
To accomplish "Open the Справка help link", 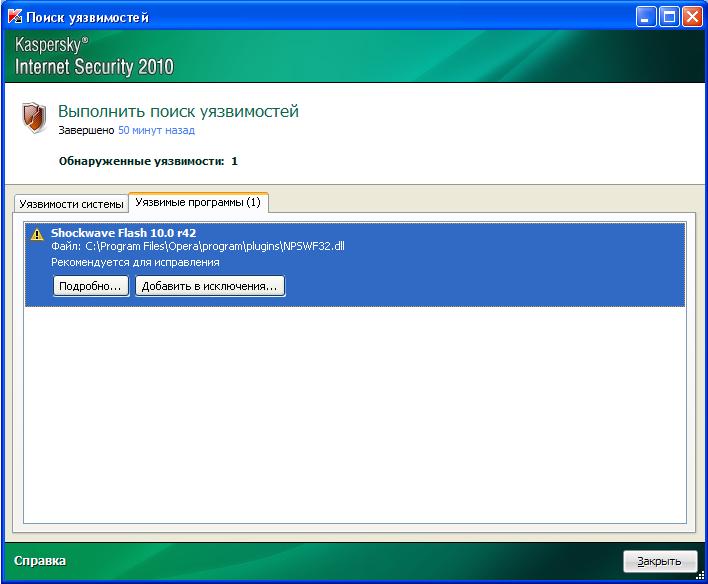I will click(x=40, y=561).
